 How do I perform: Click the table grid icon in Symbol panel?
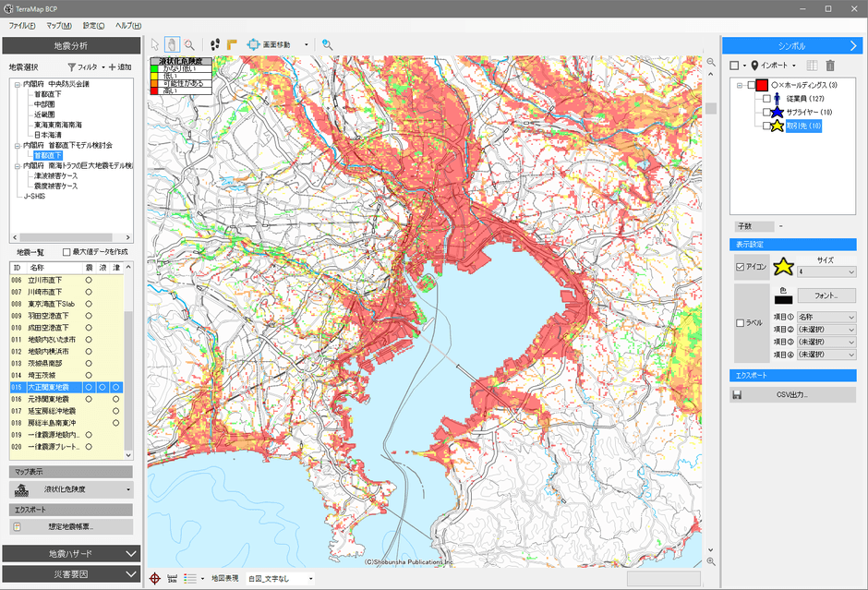tap(812, 66)
